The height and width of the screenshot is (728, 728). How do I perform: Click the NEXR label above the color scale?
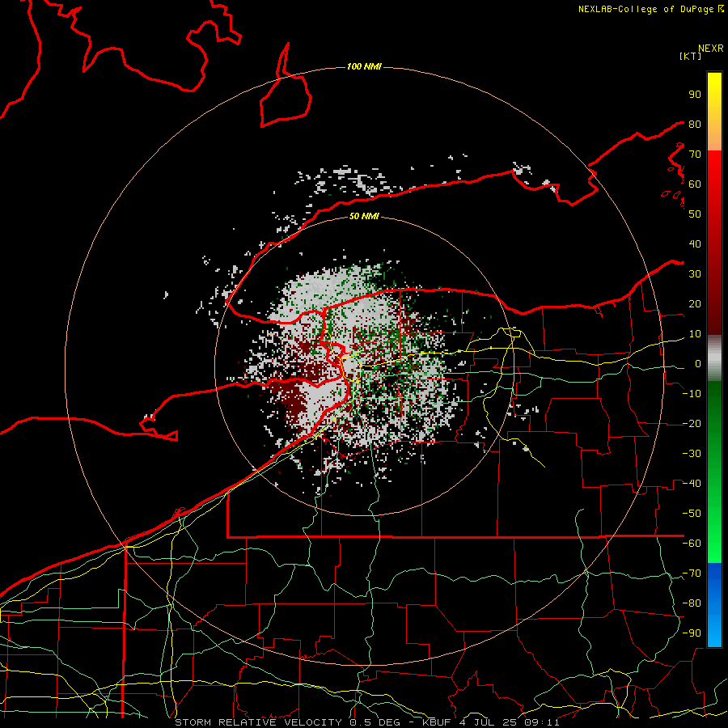[711, 49]
